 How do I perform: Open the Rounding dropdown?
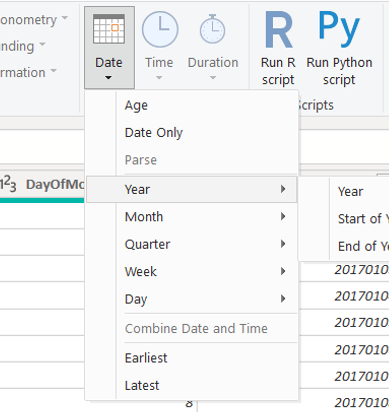(23, 46)
